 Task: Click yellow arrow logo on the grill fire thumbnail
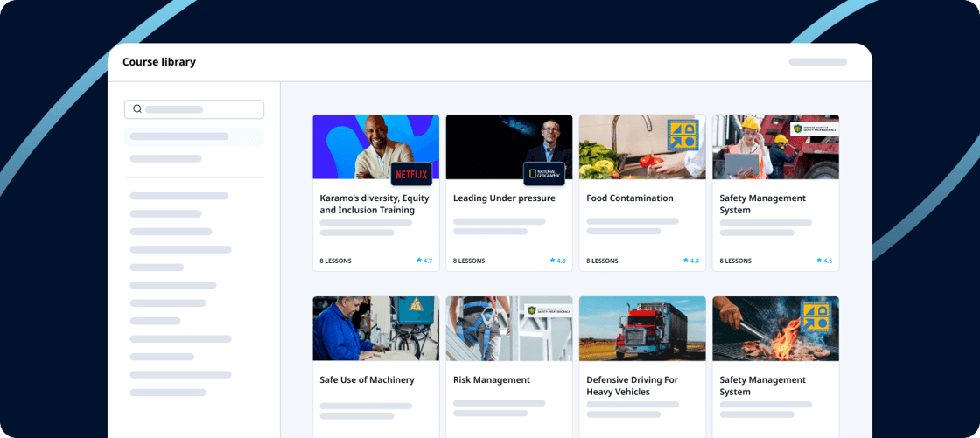click(815, 316)
